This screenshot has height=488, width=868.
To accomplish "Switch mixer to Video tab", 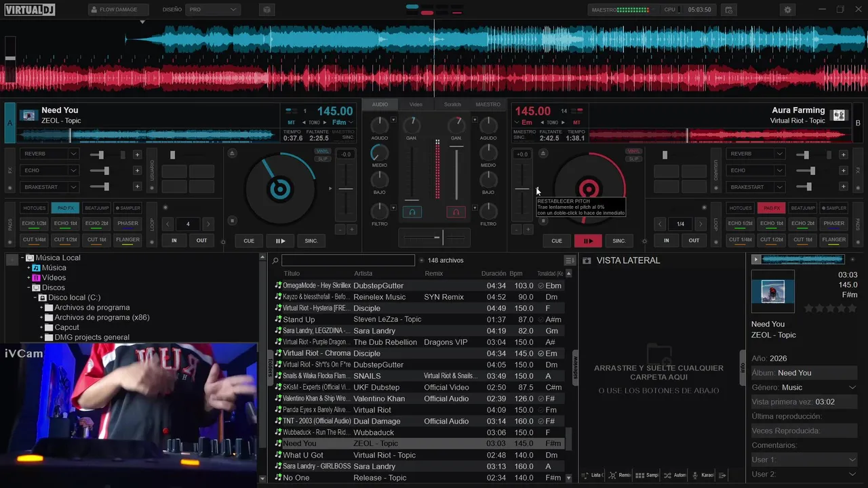I will click(x=416, y=104).
